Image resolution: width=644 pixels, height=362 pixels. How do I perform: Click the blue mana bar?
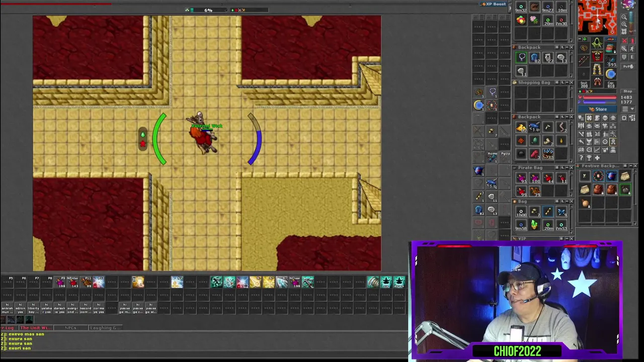coord(599,102)
